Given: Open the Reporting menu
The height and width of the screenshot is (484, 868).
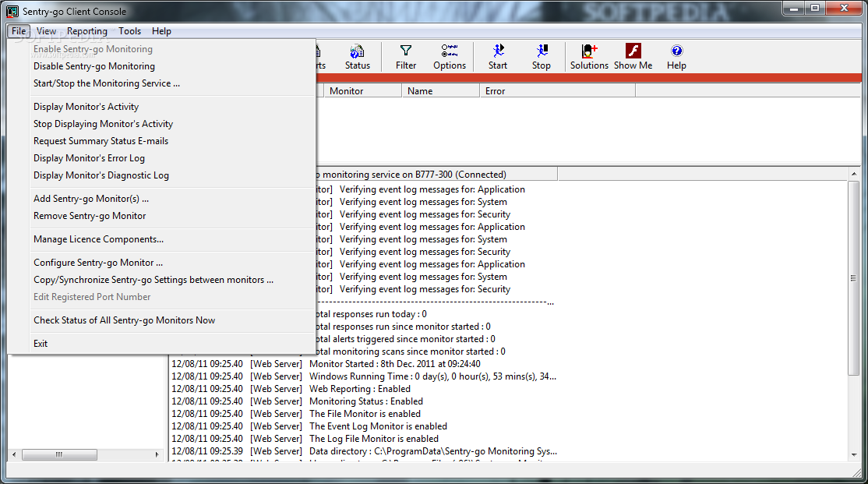Looking at the screenshot, I should click(87, 31).
